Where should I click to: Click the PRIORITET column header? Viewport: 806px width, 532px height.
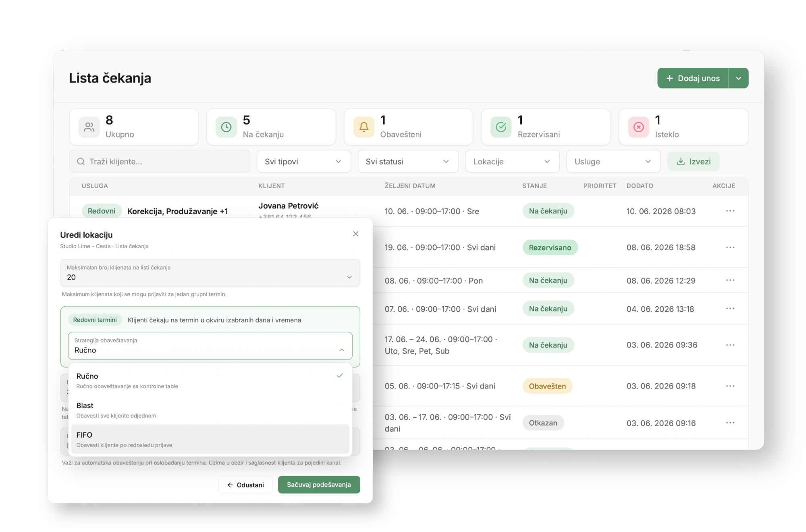pos(600,186)
